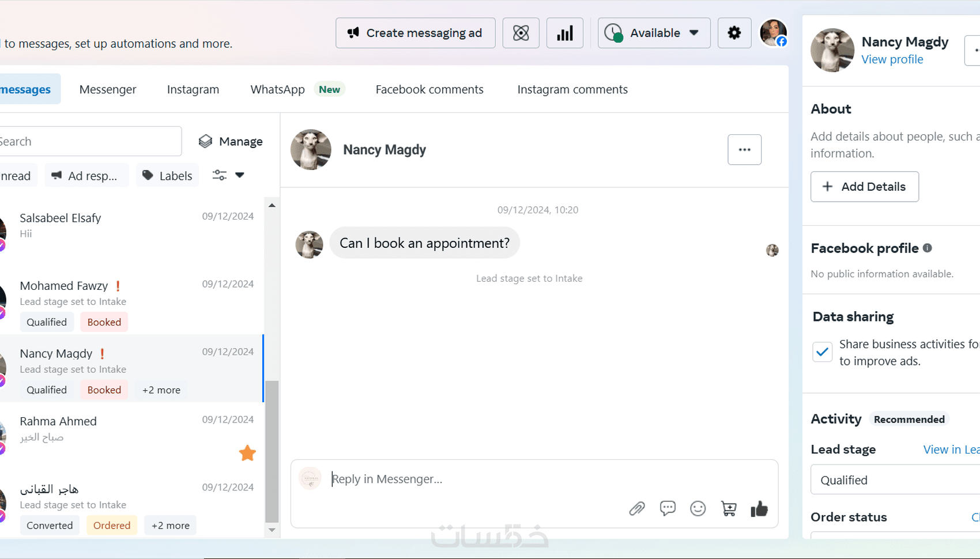Expand +2 more labels on Nancy Magdy
980x559 pixels.
coord(161,390)
